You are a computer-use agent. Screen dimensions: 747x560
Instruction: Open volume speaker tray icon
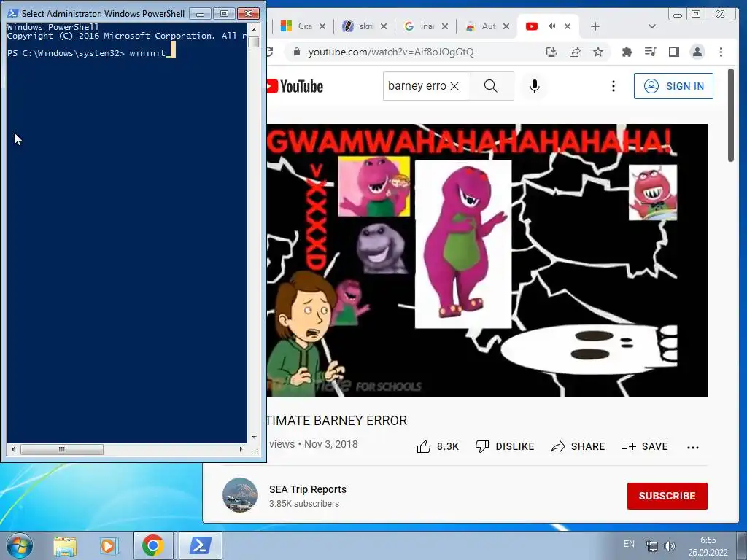670,546
